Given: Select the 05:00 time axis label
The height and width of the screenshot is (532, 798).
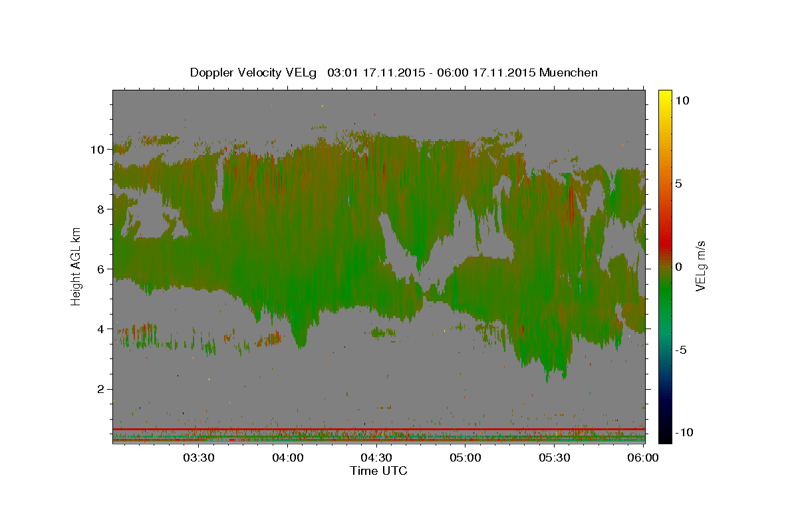Looking at the screenshot, I should point(465,458).
